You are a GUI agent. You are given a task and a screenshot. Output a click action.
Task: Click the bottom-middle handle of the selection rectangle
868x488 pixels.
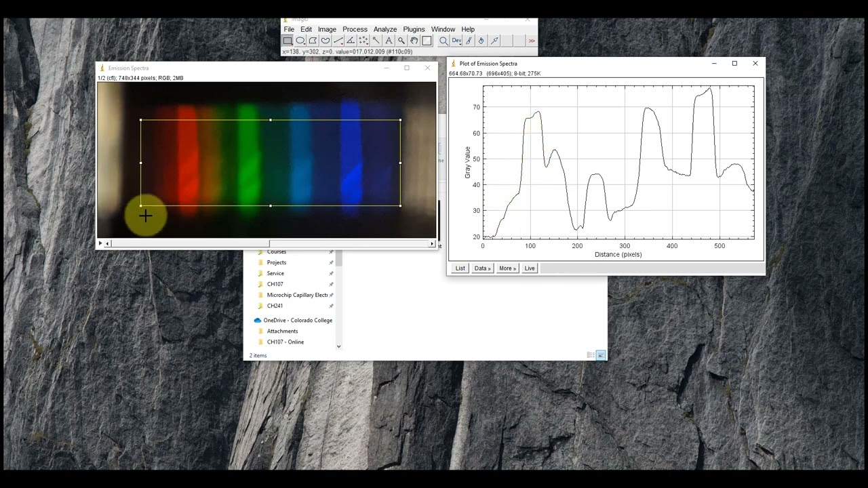point(271,205)
